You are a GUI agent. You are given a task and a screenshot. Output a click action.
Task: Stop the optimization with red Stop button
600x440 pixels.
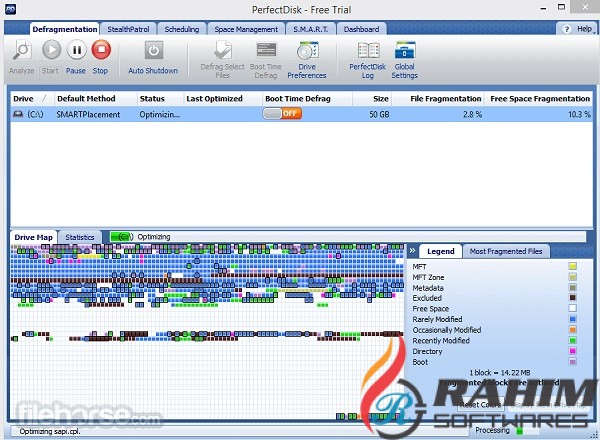[101, 50]
